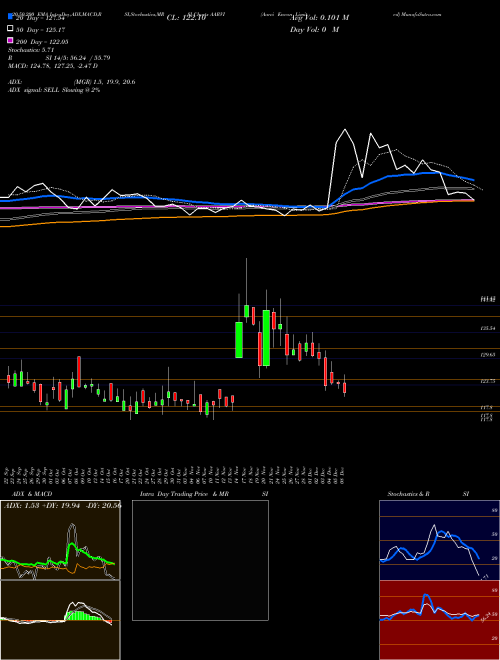The height and width of the screenshot is (660, 500).
Task: Click the first date label on the x-axis
Action: click(x=8, y=475)
